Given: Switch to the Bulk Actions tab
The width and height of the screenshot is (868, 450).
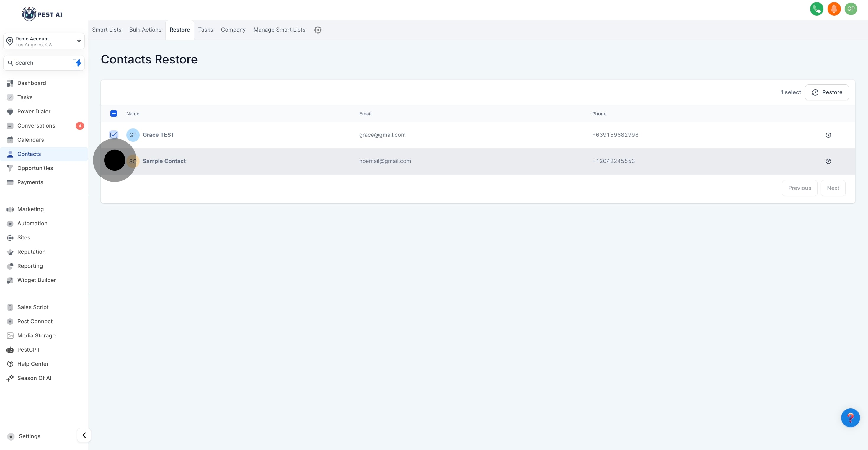Looking at the screenshot, I should [x=145, y=30].
